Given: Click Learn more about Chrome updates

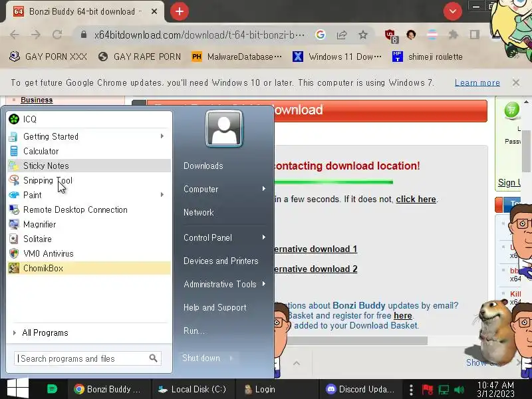Looking at the screenshot, I should (x=477, y=82).
